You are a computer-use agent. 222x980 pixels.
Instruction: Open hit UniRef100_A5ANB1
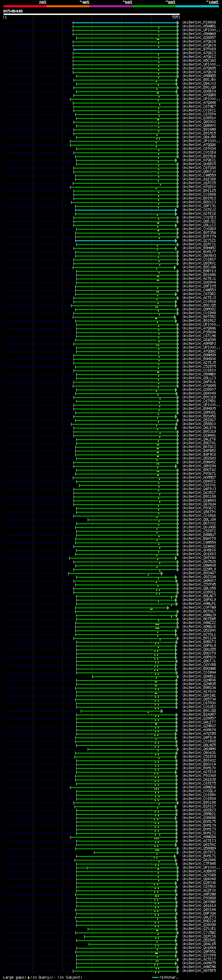(x=199, y=26)
